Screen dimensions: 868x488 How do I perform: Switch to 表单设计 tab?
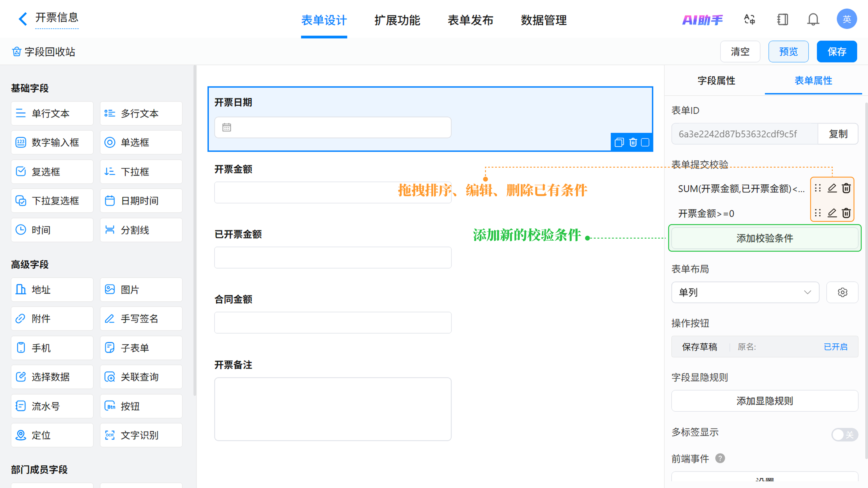tap(324, 20)
